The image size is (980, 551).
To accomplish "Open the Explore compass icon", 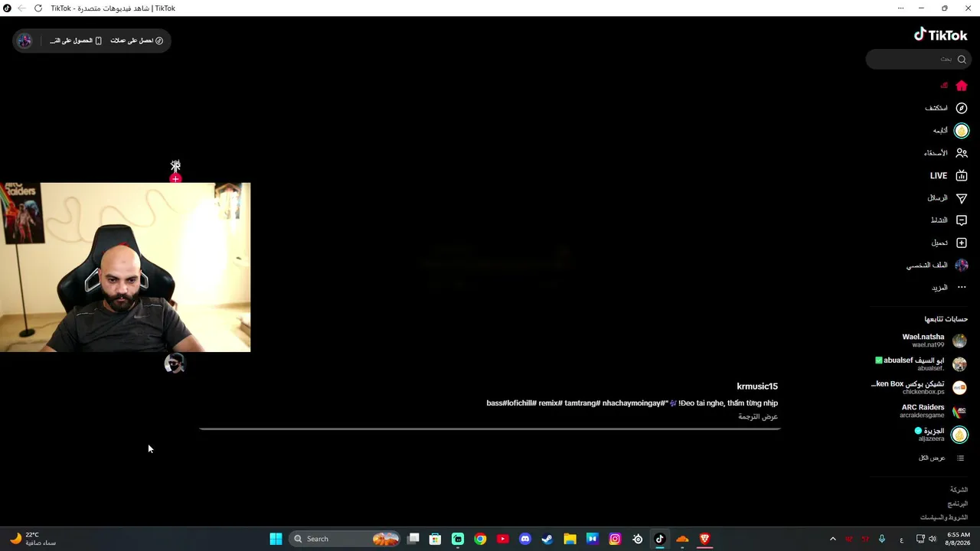I will point(962,108).
